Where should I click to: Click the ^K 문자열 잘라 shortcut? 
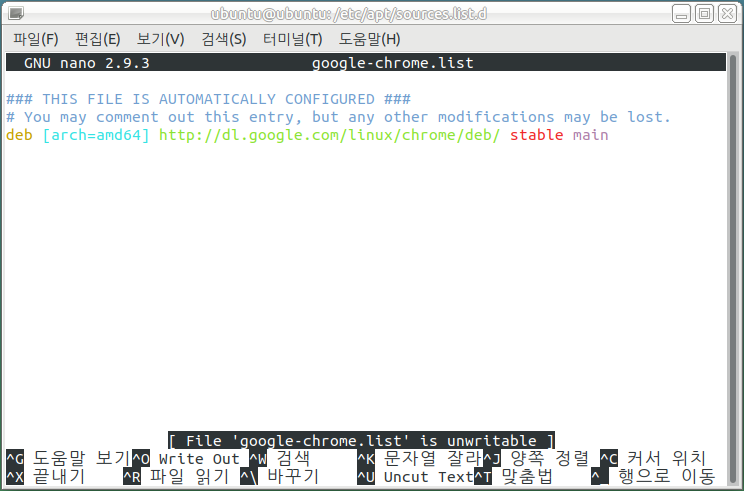419,459
